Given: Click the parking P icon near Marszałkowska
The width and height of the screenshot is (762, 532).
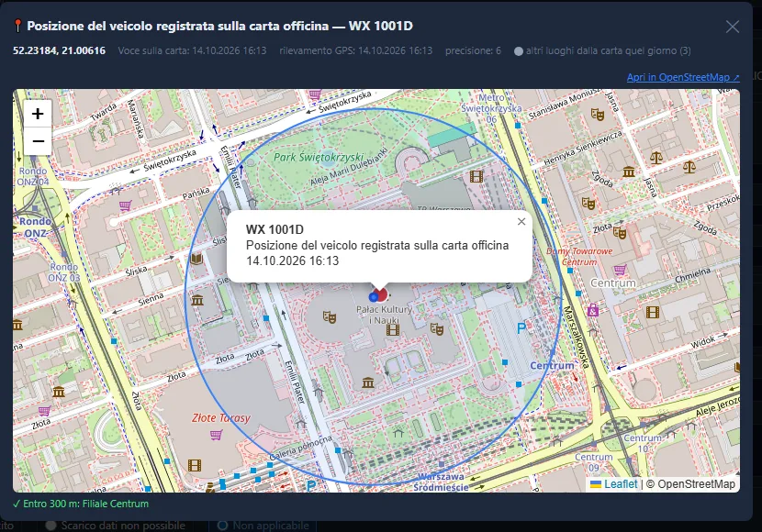Looking at the screenshot, I should [521, 328].
